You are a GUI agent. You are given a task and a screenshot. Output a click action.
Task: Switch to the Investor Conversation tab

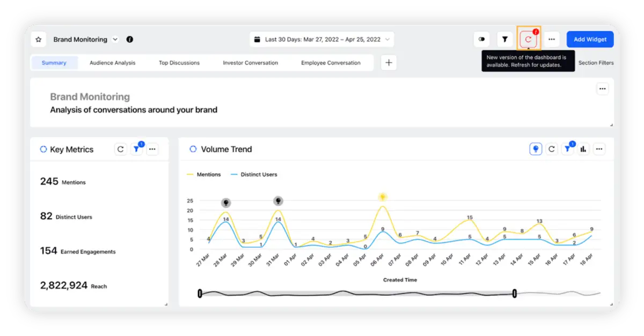[250, 63]
